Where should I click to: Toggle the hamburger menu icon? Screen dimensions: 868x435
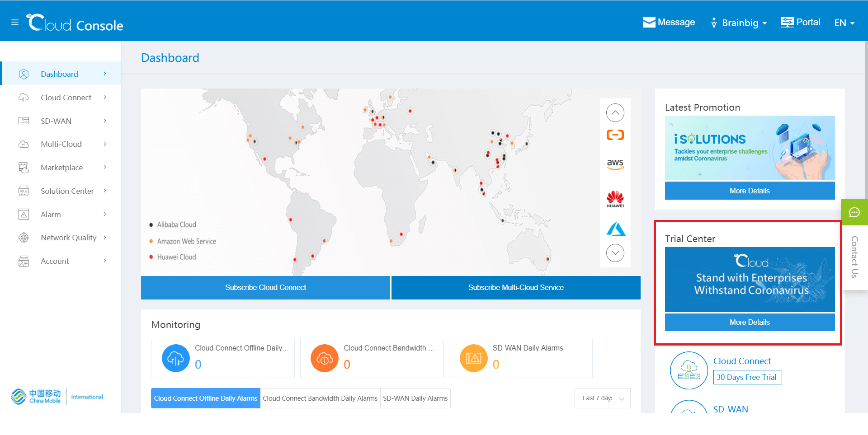pyautogui.click(x=15, y=22)
